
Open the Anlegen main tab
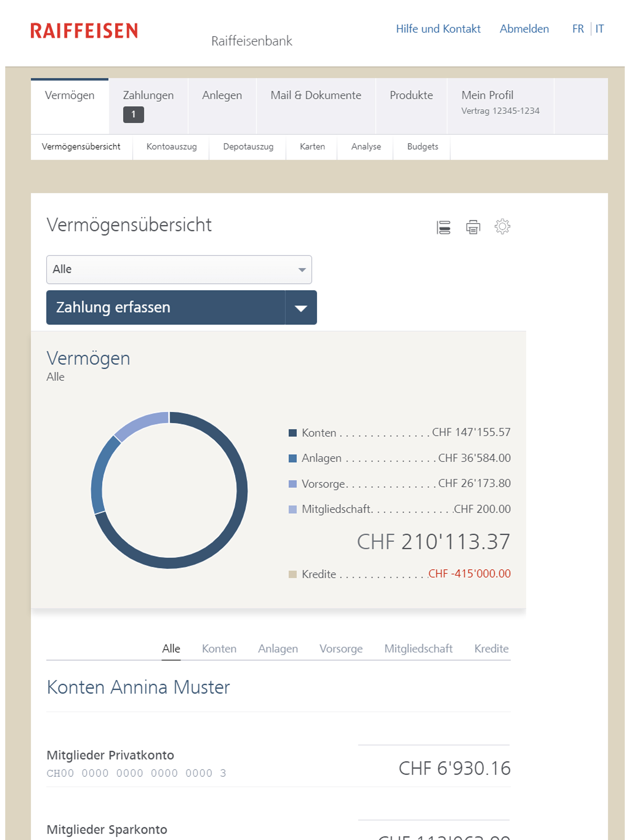coord(222,95)
